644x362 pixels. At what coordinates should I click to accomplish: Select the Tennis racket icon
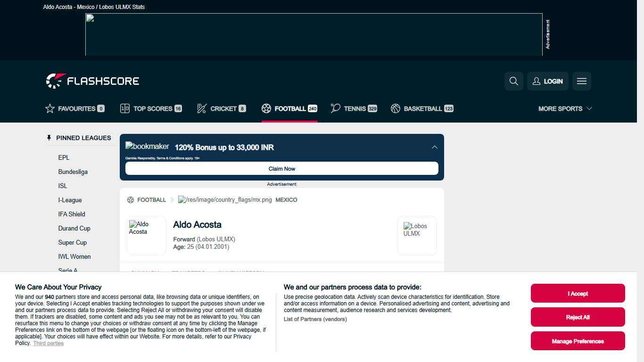(335, 108)
